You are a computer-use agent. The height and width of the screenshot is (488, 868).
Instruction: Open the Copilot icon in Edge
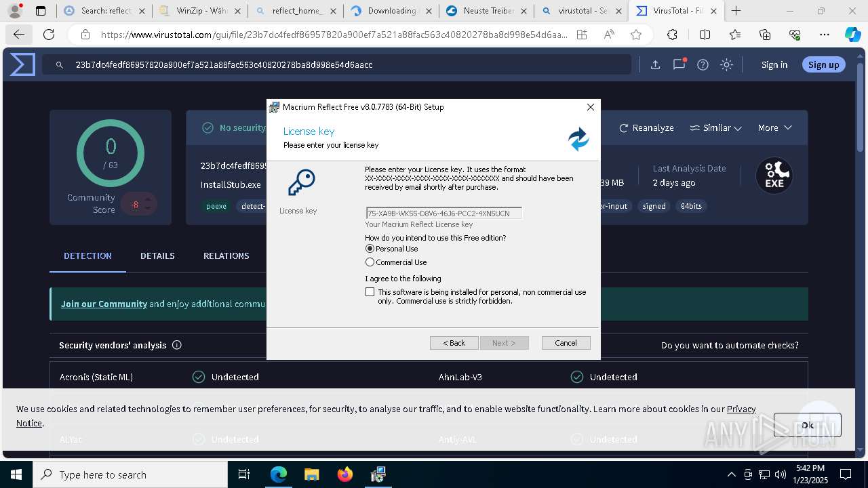point(852,35)
